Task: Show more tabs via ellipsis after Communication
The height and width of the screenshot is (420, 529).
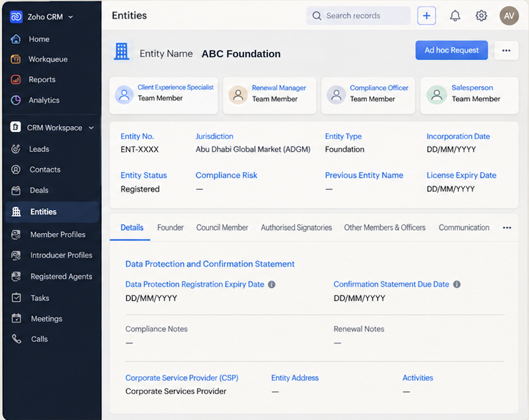Action: [507, 228]
